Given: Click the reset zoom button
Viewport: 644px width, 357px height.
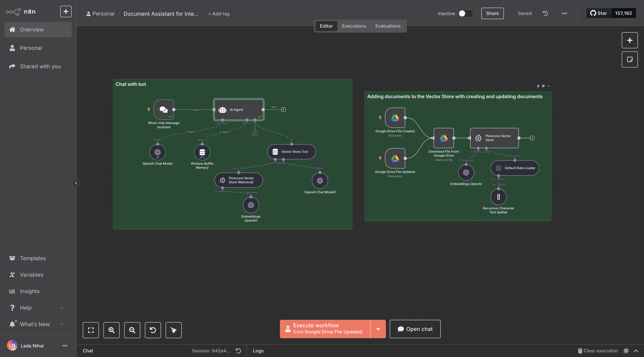Looking at the screenshot, I should tap(153, 330).
